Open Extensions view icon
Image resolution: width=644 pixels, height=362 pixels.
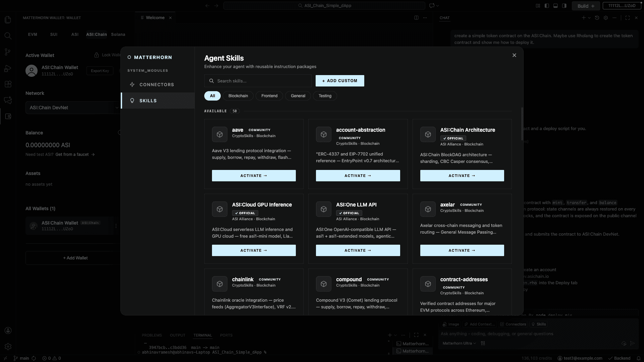click(x=8, y=84)
